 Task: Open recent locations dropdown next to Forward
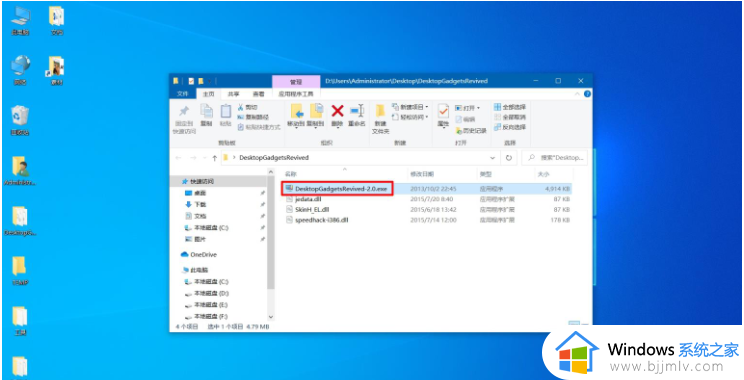click(x=204, y=158)
